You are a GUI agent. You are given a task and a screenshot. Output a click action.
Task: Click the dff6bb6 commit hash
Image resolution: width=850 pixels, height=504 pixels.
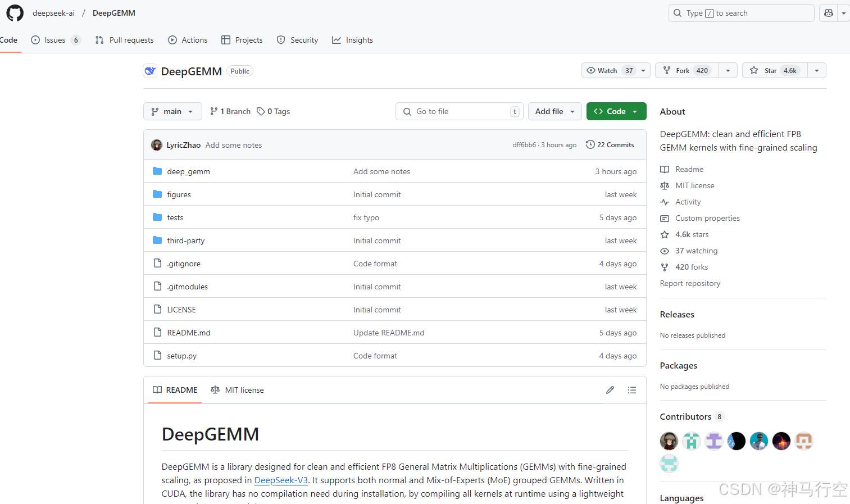(524, 145)
